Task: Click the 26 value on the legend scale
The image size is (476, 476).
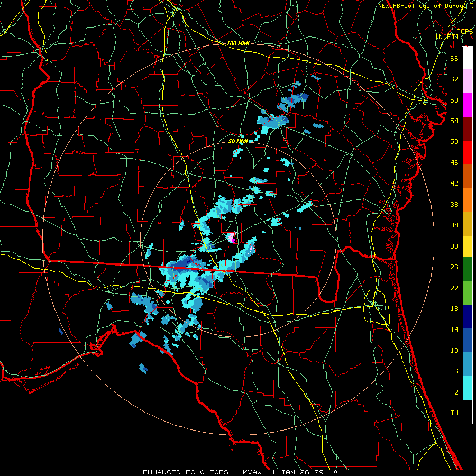Action: (454, 267)
